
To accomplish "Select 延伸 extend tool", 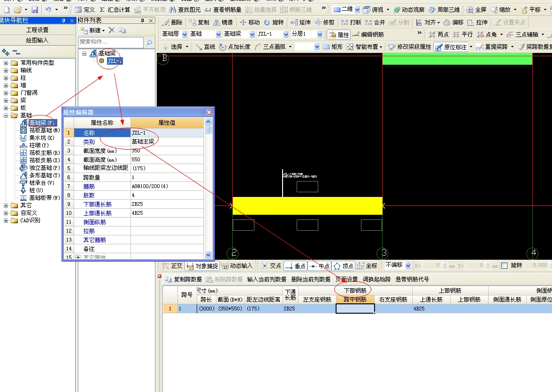I will click(300, 23).
